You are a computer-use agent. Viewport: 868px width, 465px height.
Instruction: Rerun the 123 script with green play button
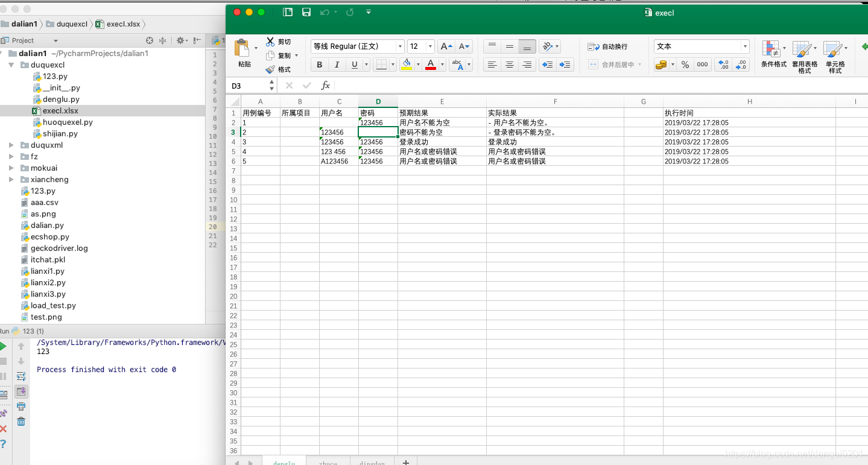coord(4,346)
